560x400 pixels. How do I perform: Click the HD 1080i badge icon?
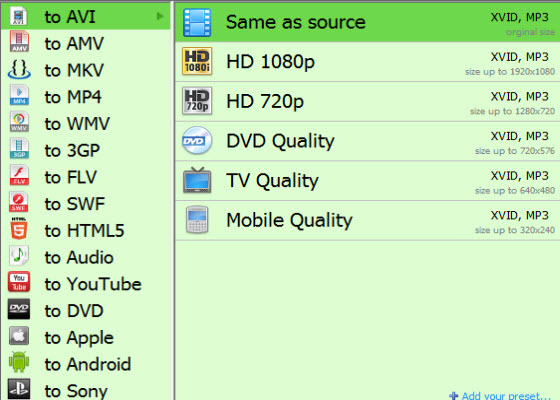tap(197, 61)
